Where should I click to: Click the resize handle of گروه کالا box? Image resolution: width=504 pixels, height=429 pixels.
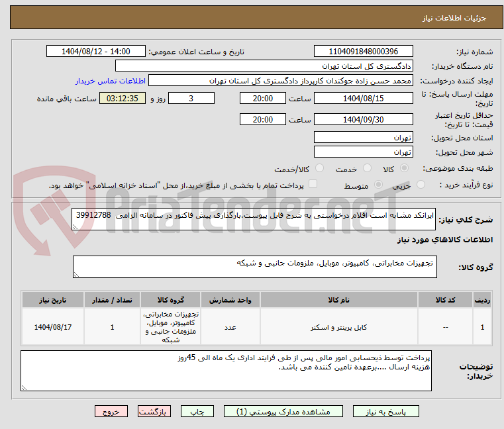[x=77, y=274]
